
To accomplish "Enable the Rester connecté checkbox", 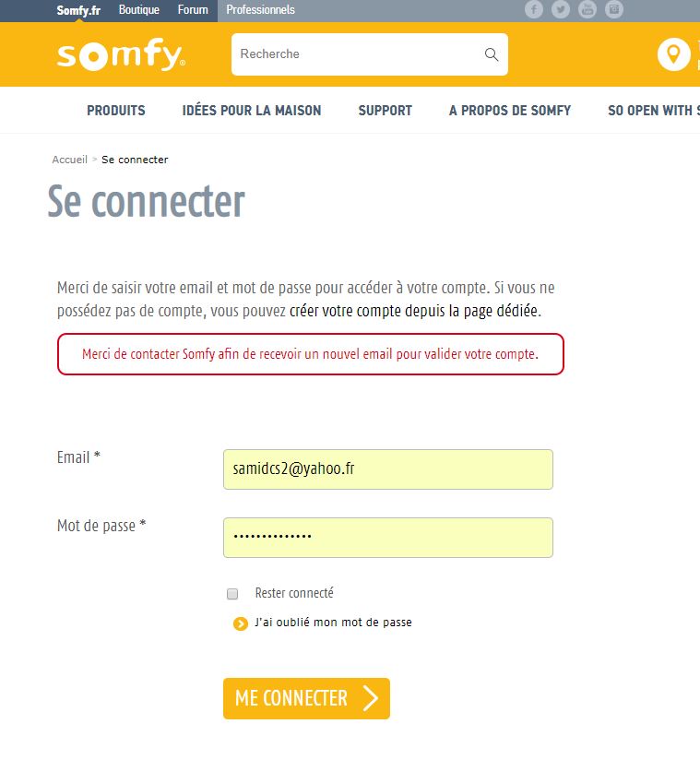I will click(x=232, y=594).
